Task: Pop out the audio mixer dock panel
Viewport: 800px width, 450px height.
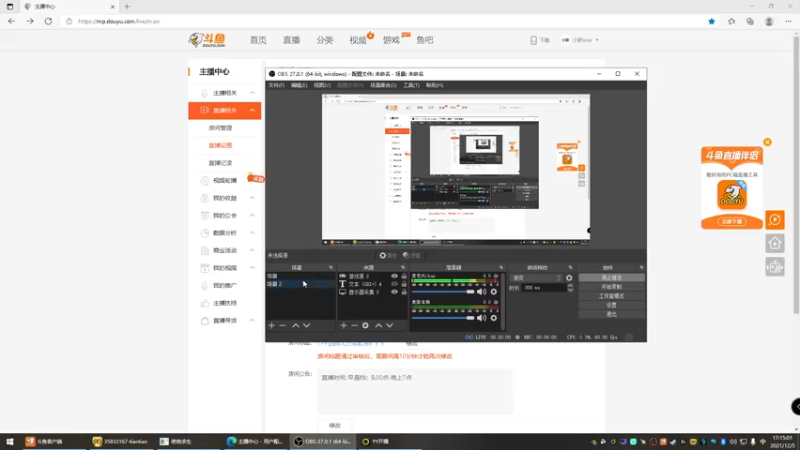Action: tap(501, 267)
